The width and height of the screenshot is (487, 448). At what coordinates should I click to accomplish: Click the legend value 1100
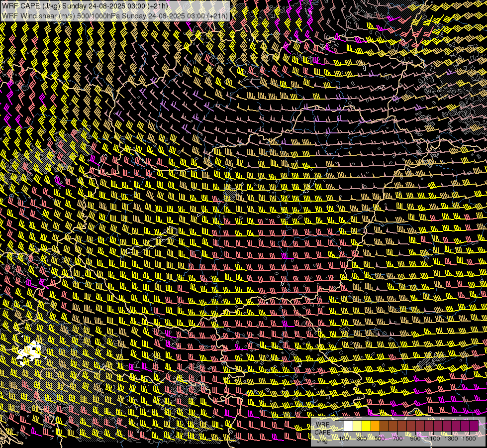tap(433, 439)
